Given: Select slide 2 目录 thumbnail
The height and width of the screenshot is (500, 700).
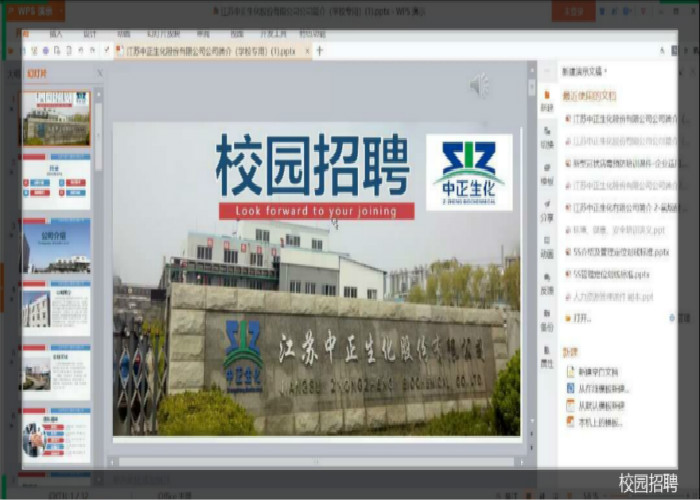Looking at the screenshot, I should pos(56,181).
